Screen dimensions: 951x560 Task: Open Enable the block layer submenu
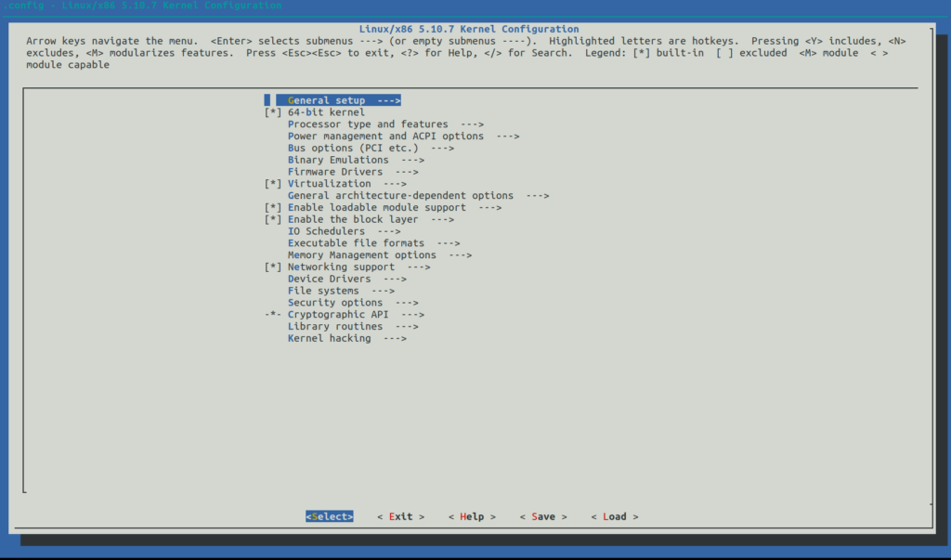click(x=371, y=219)
